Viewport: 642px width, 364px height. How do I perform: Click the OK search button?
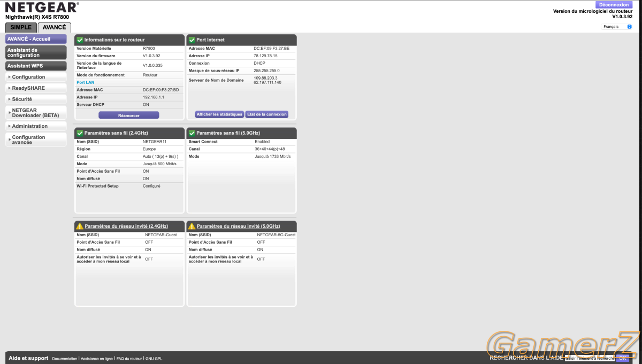[622, 358]
